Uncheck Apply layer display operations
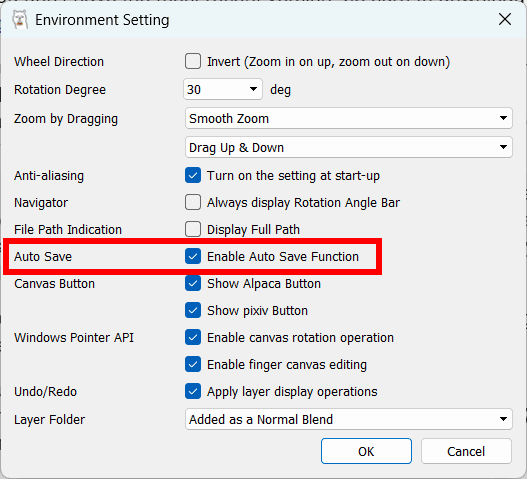The image size is (527, 479). pyautogui.click(x=193, y=392)
